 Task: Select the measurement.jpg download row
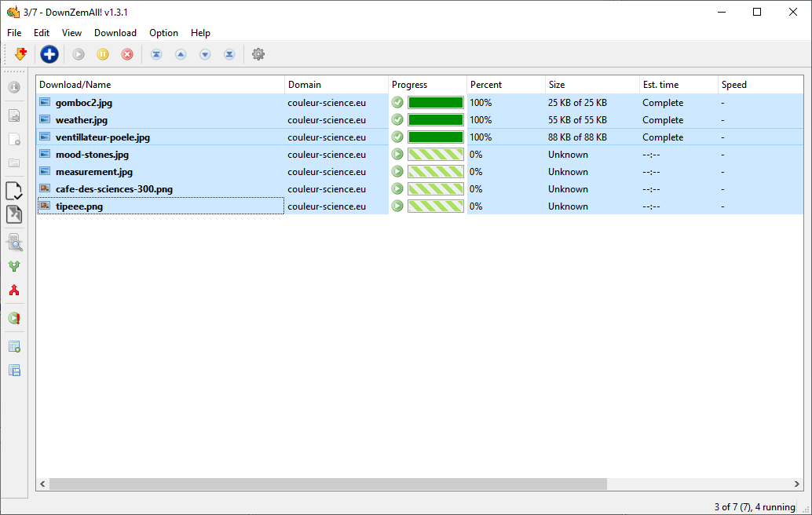coord(420,171)
